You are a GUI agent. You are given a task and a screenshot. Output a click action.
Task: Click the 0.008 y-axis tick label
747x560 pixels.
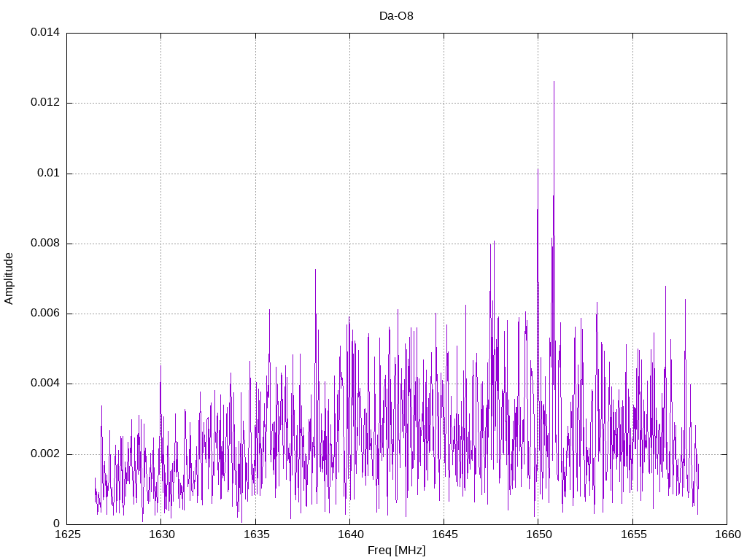(44, 244)
